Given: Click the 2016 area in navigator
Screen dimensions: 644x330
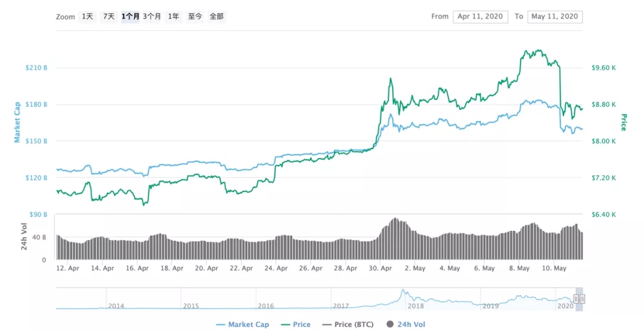Looking at the screenshot, I should 266,306.
